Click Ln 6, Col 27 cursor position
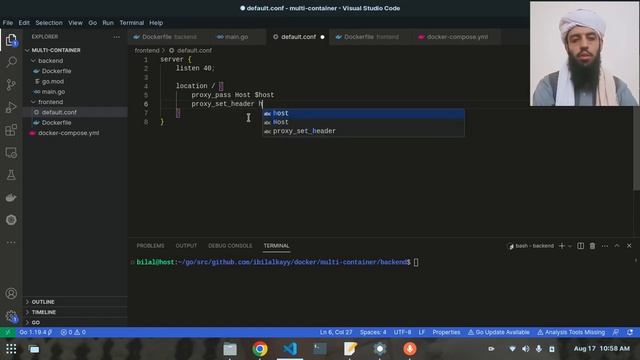640x360 pixels. (x=336, y=332)
